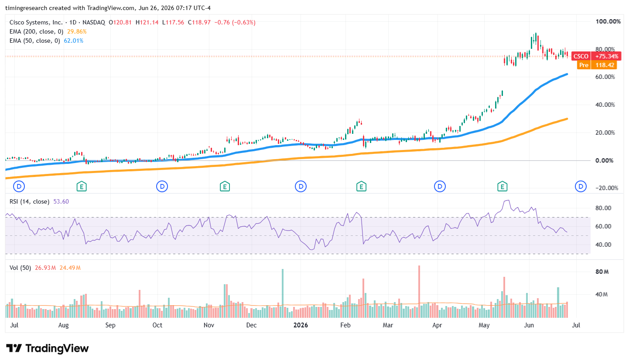Click the RSI scale label 80.00

[x=604, y=208]
